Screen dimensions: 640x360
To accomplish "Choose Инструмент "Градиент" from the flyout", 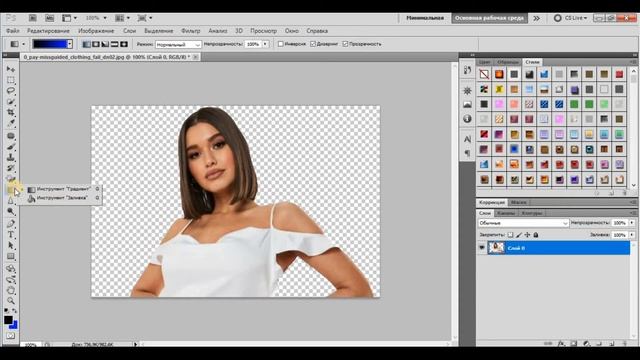I will 64,189.
